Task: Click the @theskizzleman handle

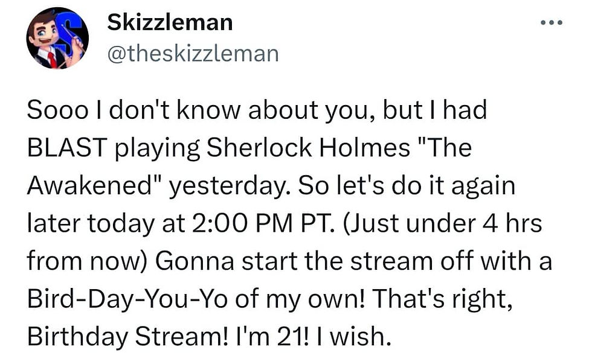Action: click(193, 53)
